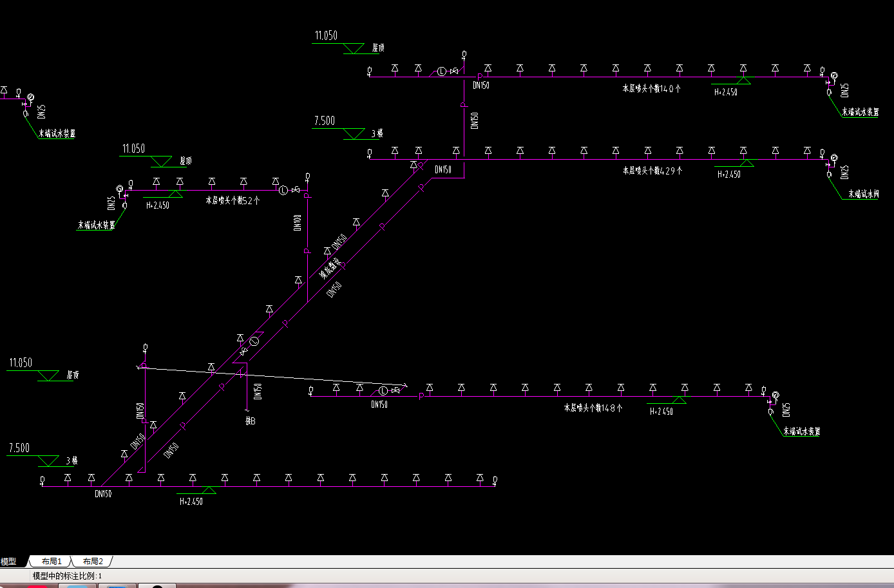Image resolution: width=894 pixels, height=588 pixels.
Task: Click flow indicator L symbol on 52-sprinkler branch
Action: tap(283, 190)
